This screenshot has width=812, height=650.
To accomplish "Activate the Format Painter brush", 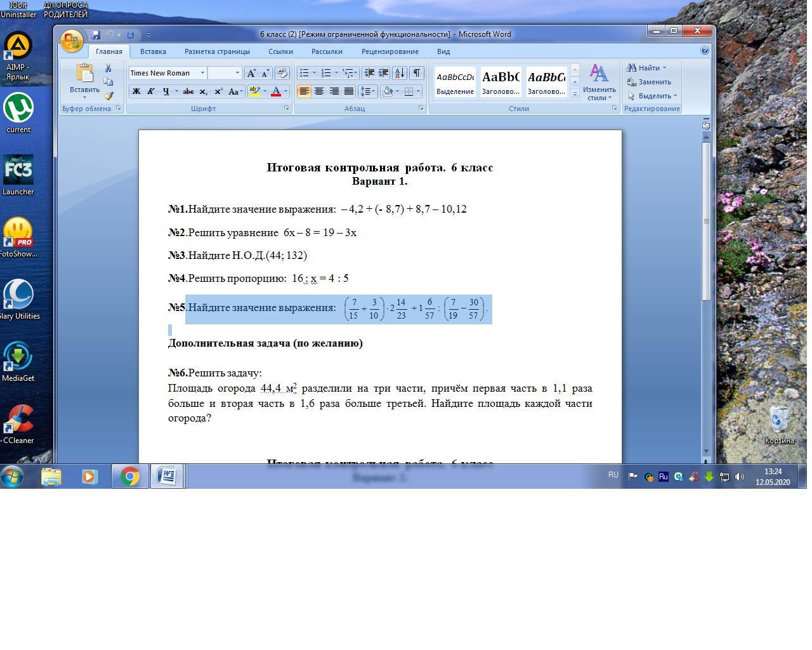I will tap(108, 96).
